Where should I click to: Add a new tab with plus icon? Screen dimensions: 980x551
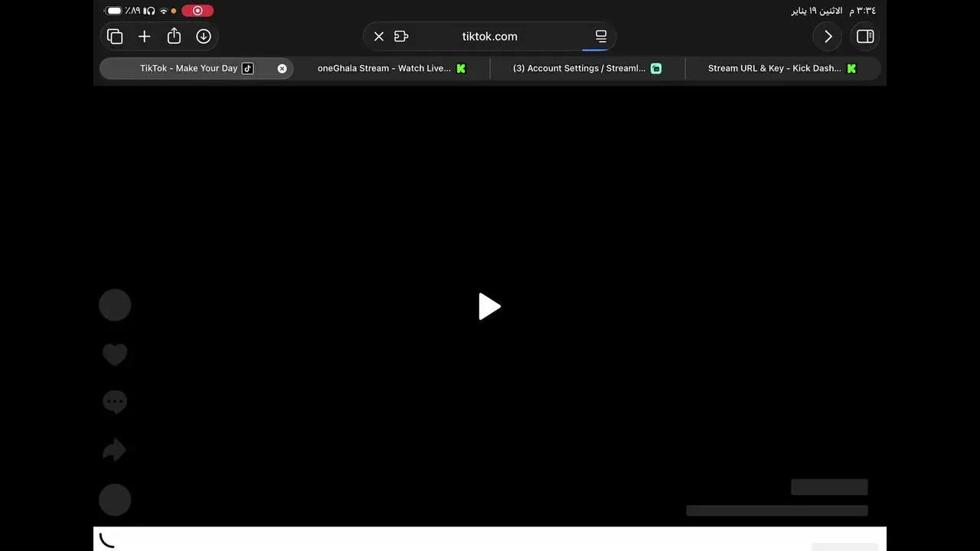(144, 36)
